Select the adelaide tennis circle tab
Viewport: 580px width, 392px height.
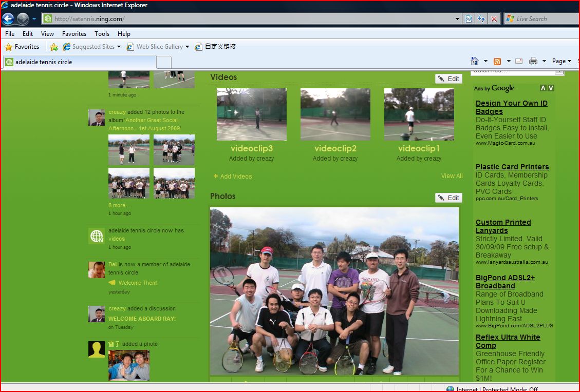(x=78, y=62)
